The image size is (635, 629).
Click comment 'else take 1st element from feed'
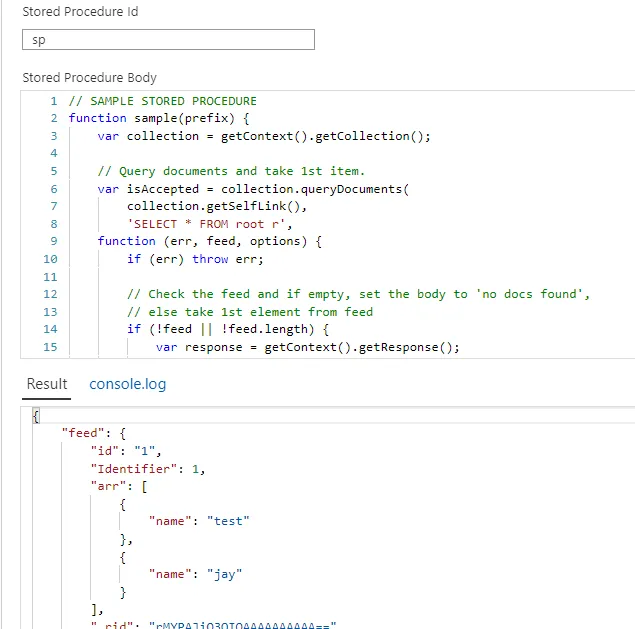point(249,312)
